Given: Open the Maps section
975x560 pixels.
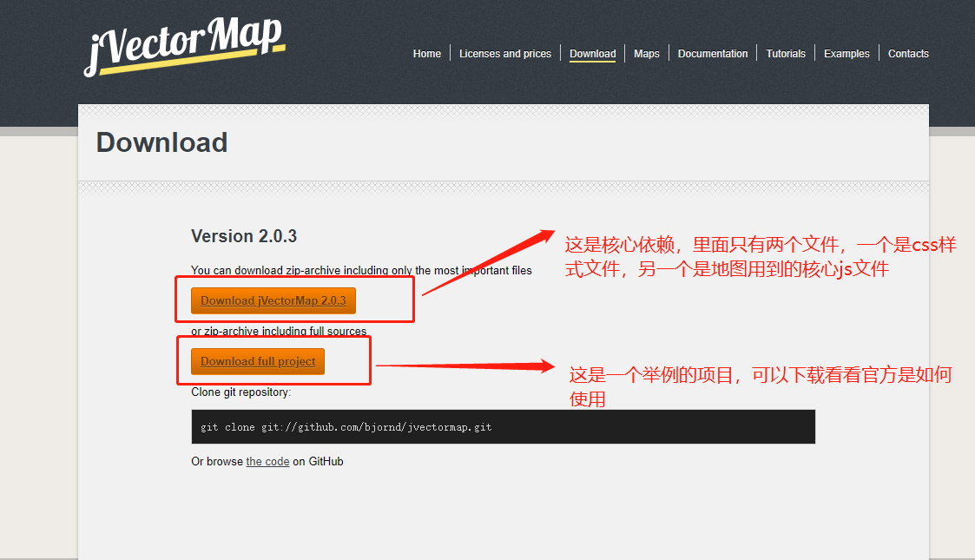Looking at the screenshot, I should 646,53.
